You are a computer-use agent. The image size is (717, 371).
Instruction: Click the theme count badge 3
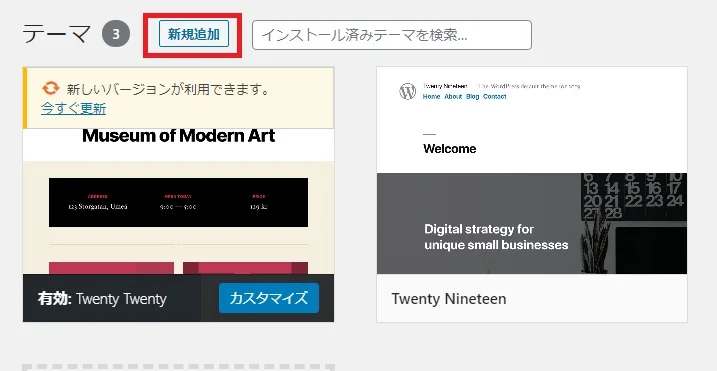pos(116,34)
